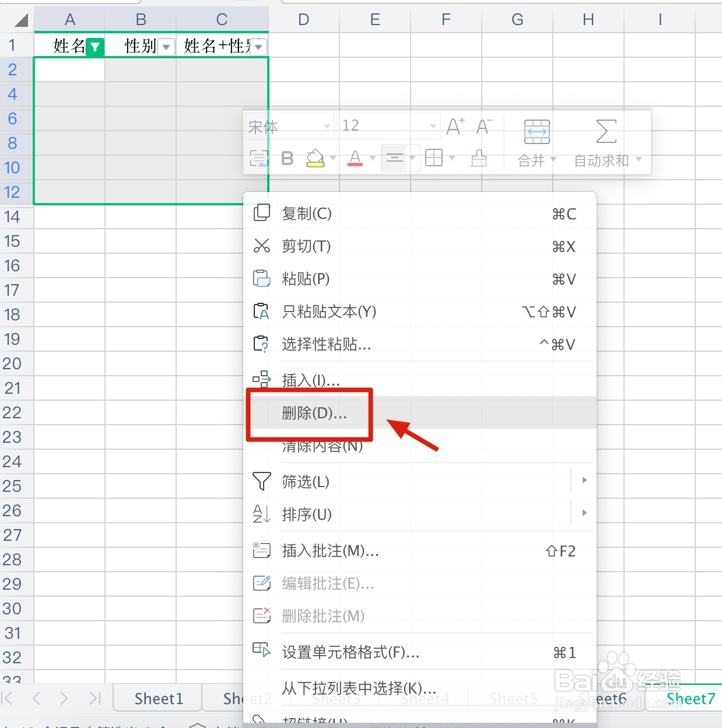Apply AutoSum with the Σ icon
This screenshot has width=722, height=728.
point(605,132)
